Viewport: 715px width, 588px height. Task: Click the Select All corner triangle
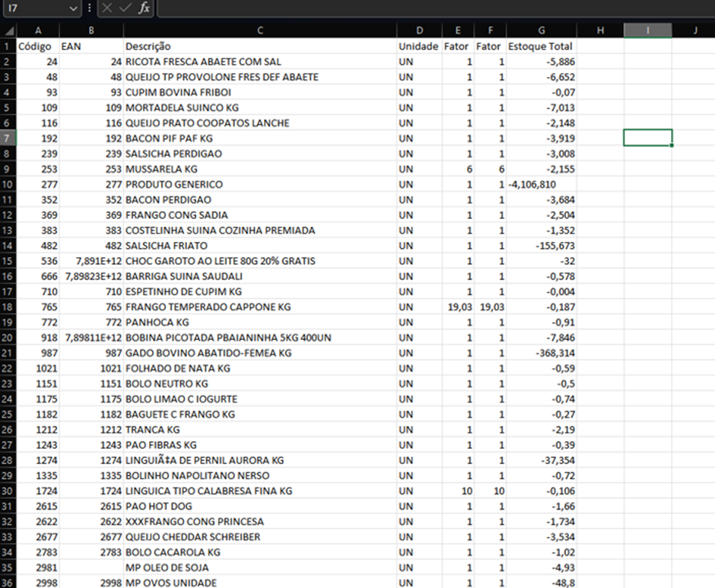tap(8, 30)
